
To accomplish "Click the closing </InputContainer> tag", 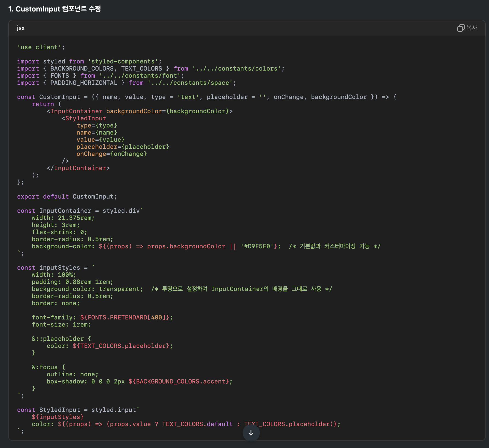I will (78, 168).
